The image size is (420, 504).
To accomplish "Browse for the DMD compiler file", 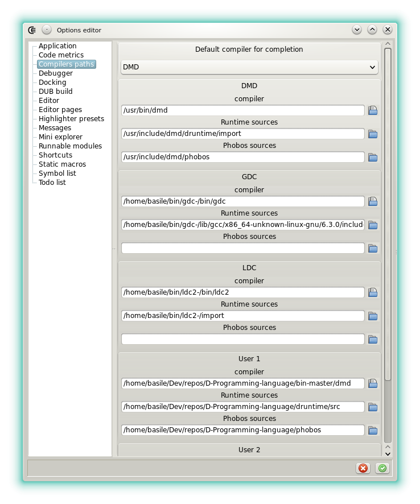I will [x=373, y=111].
